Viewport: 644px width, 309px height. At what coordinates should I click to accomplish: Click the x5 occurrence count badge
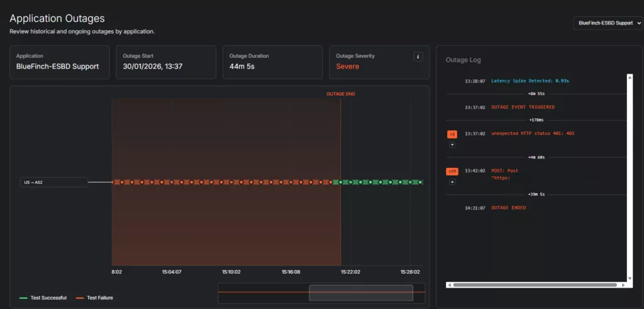[452, 135]
